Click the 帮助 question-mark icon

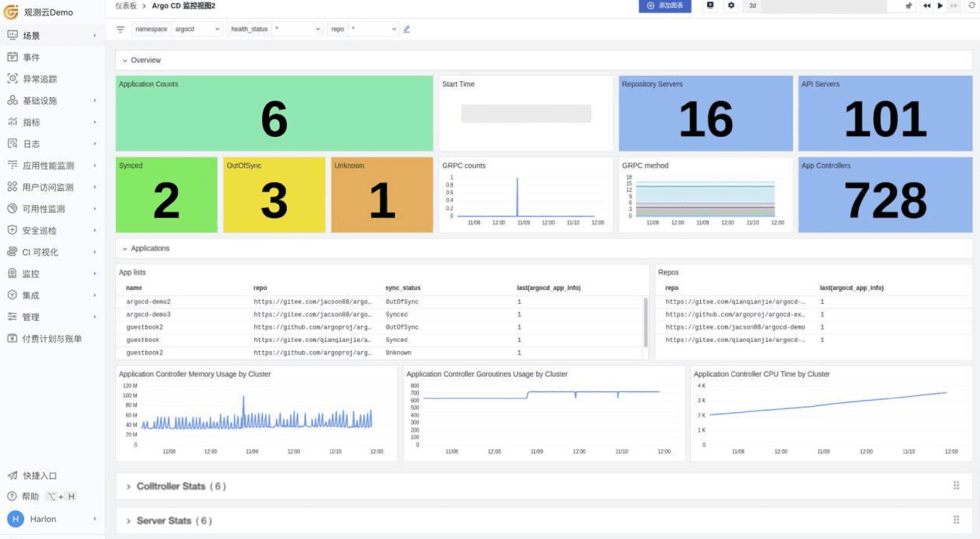[12, 496]
